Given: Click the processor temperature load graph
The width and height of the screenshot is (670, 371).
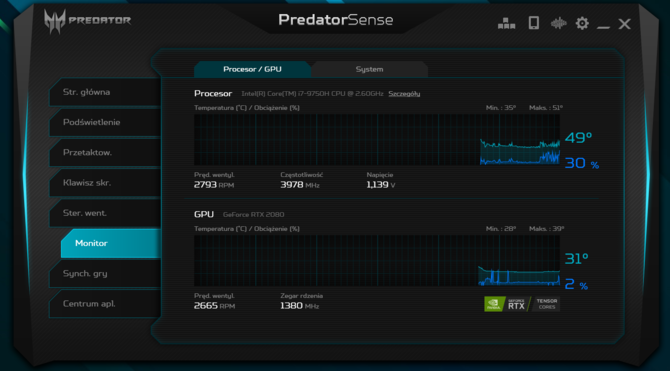Looking at the screenshot, I should (377, 139).
